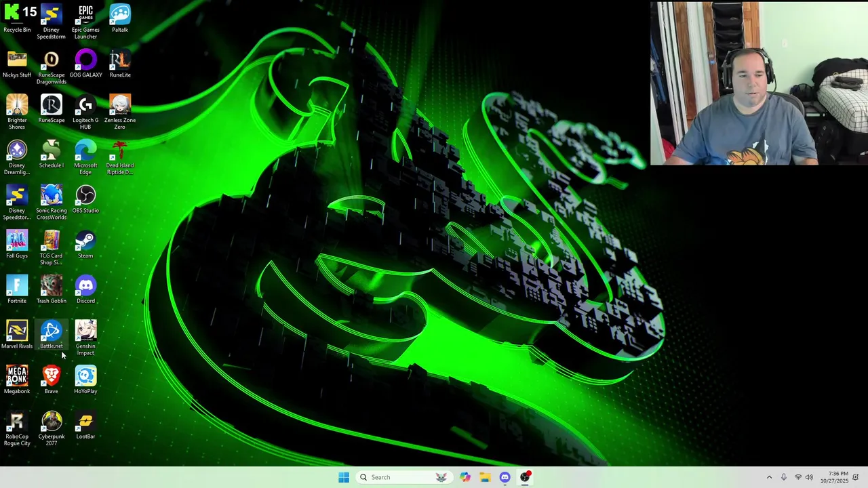Switch to Discord on the taskbar

pos(505,477)
